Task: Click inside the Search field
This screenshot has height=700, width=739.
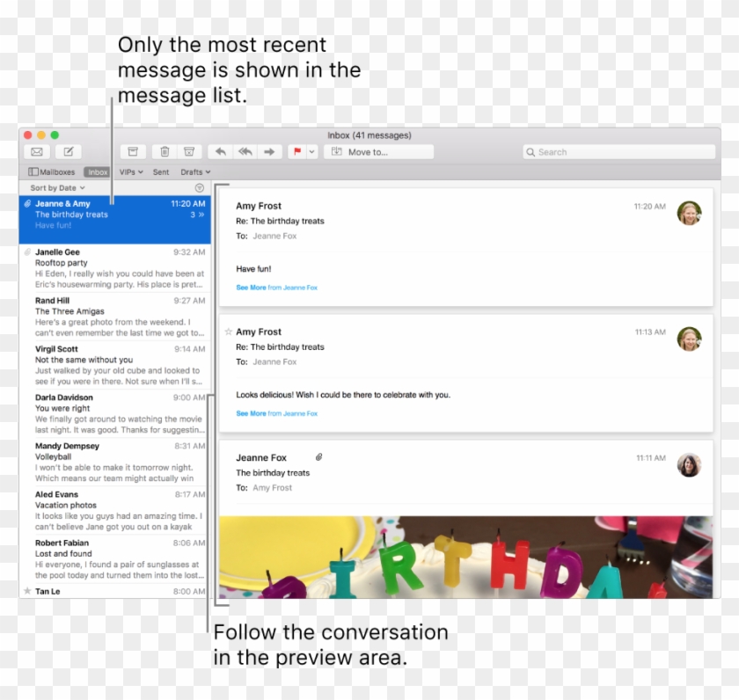Action: 616,151
